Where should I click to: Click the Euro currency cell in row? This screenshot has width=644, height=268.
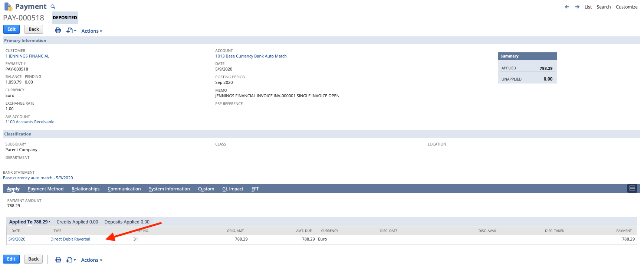tap(322, 239)
